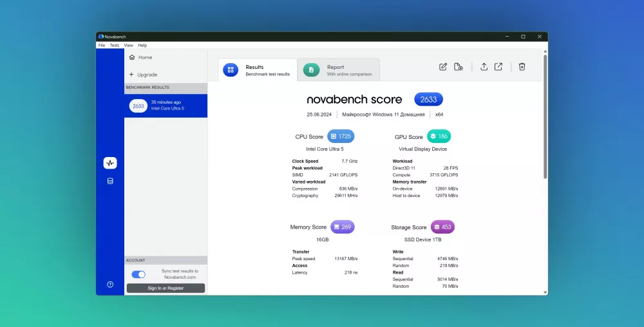
Task: Click Upgrade in sidebar
Action: (147, 75)
